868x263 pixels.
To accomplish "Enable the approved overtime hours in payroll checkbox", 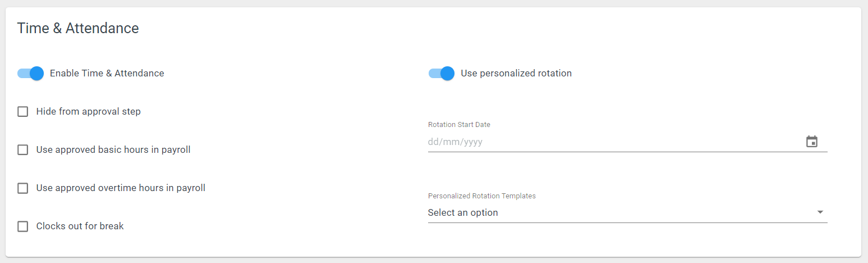I will tap(22, 188).
